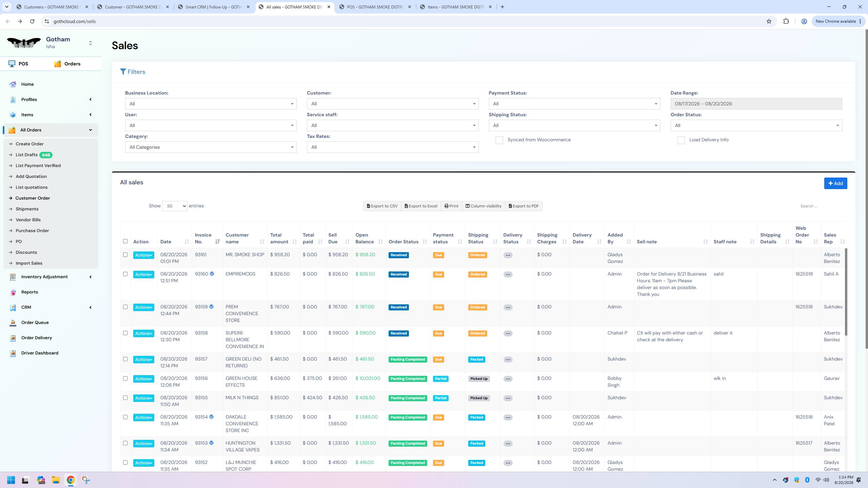The width and height of the screenshot is (868, 488).
Task: Click the Home sidebar icon
Action: click(13, 84)
